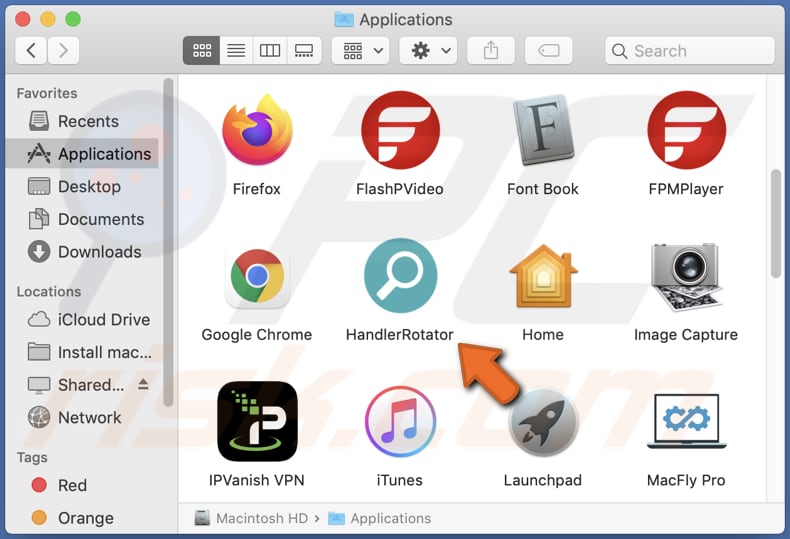Click the Home name label

click(543, 334)
